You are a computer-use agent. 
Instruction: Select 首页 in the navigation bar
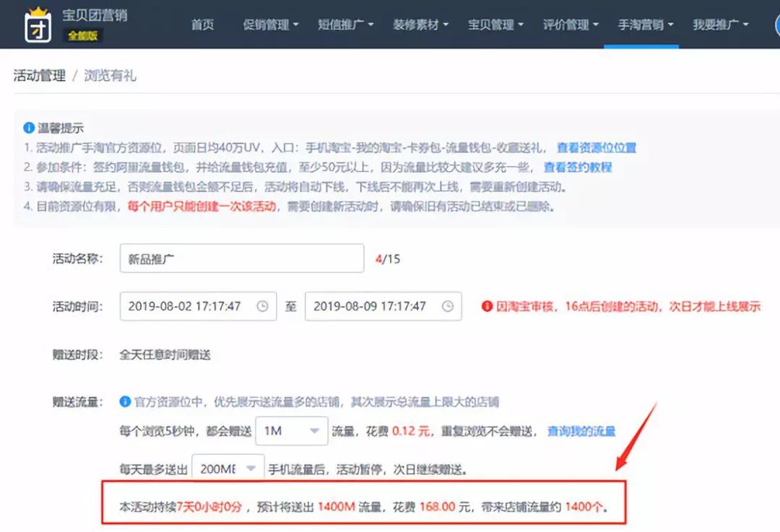click(203, 24)
